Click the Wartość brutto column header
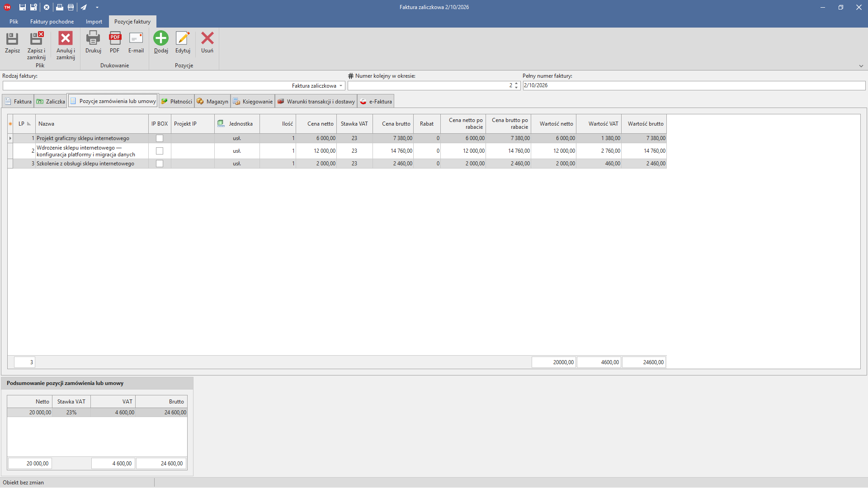This screenshot has height=488, width=868. [x=644, y=124]
